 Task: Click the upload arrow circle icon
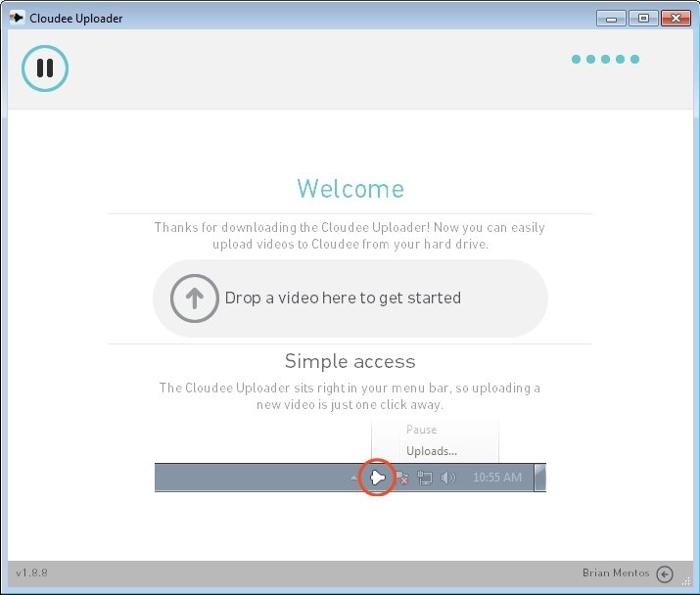coord(195,298)
